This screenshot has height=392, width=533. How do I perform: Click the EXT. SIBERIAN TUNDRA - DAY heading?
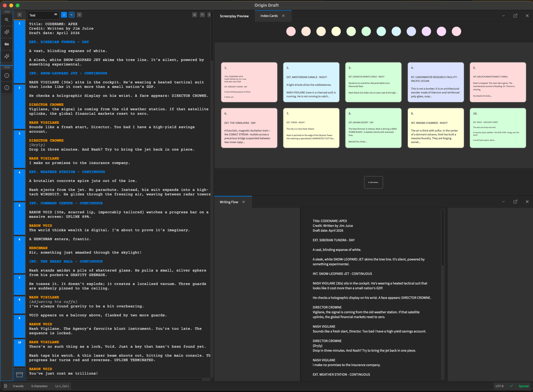59,42
